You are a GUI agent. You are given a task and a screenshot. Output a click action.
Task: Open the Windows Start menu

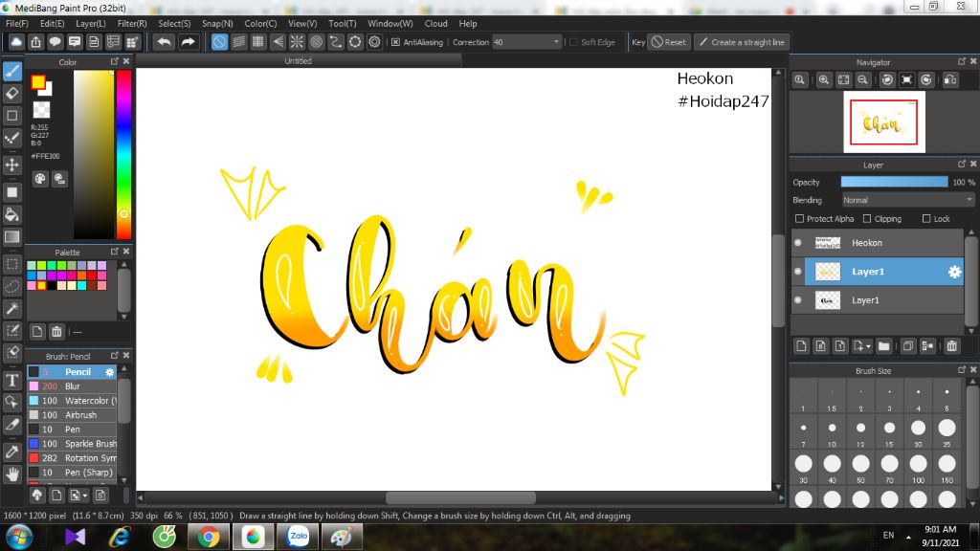click(19, 537)
